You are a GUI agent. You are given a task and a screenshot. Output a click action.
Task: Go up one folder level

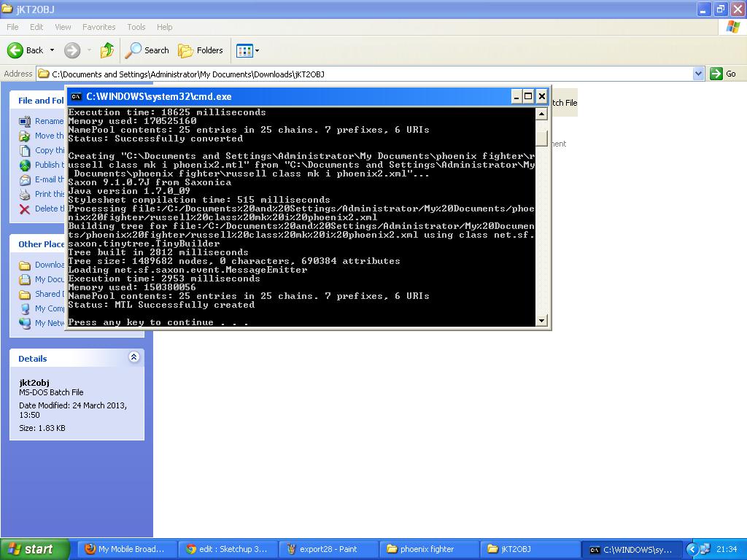pyautogui.click(x=107, y=50)
